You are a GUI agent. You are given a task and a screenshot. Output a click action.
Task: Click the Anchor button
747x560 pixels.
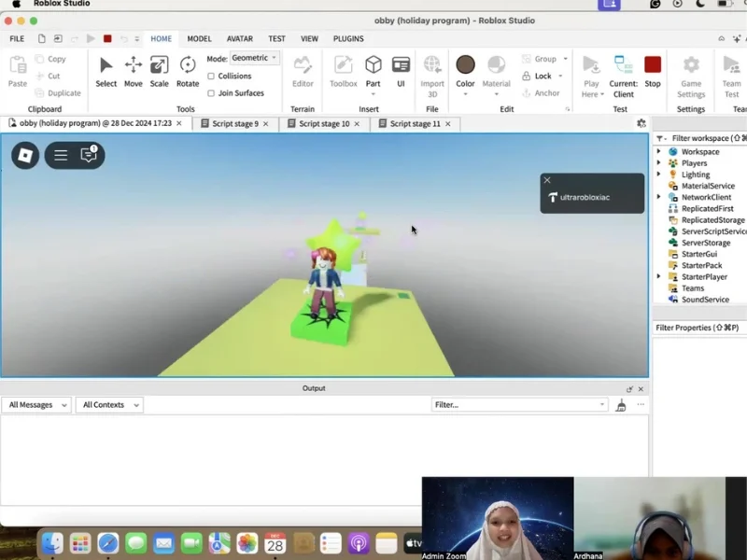click(541, 93)
